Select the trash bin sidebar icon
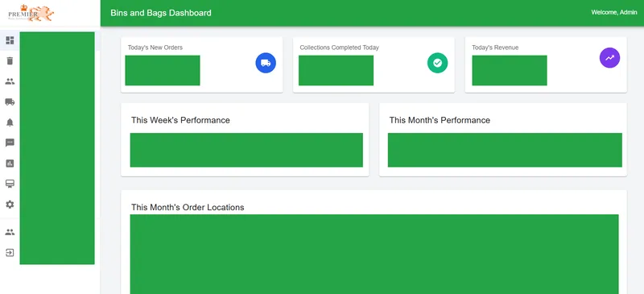This screenshot has height=294, width=644. (x=10, y=61)
